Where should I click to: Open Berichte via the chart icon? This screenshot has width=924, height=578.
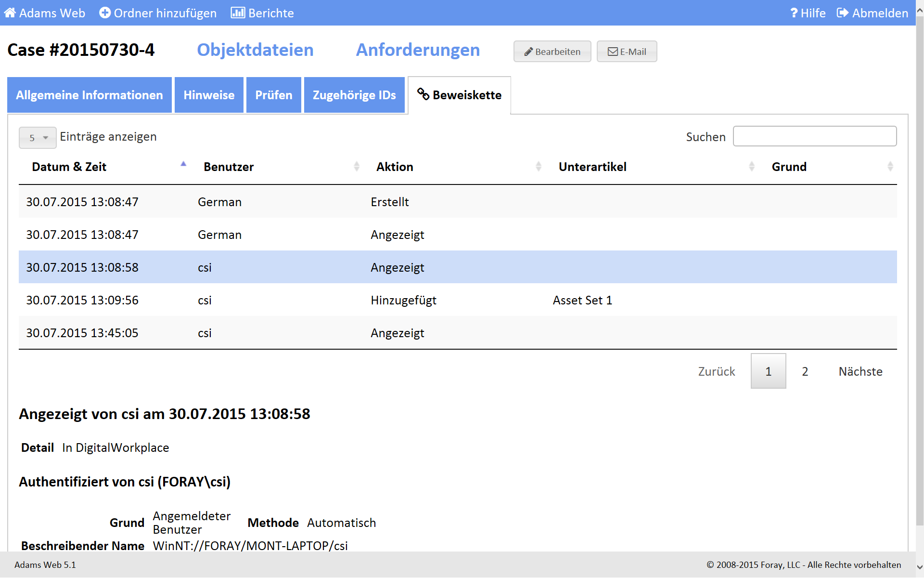pos(238,13)
